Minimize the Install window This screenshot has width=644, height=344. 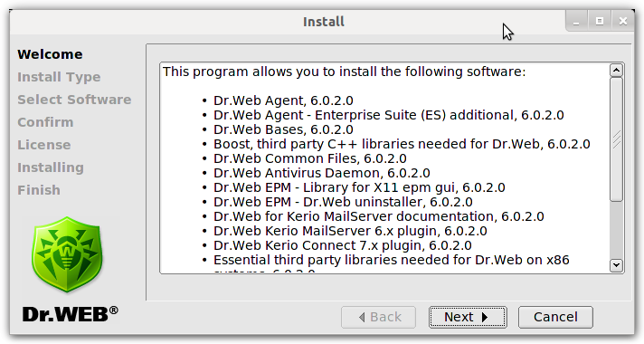(576, 22)
